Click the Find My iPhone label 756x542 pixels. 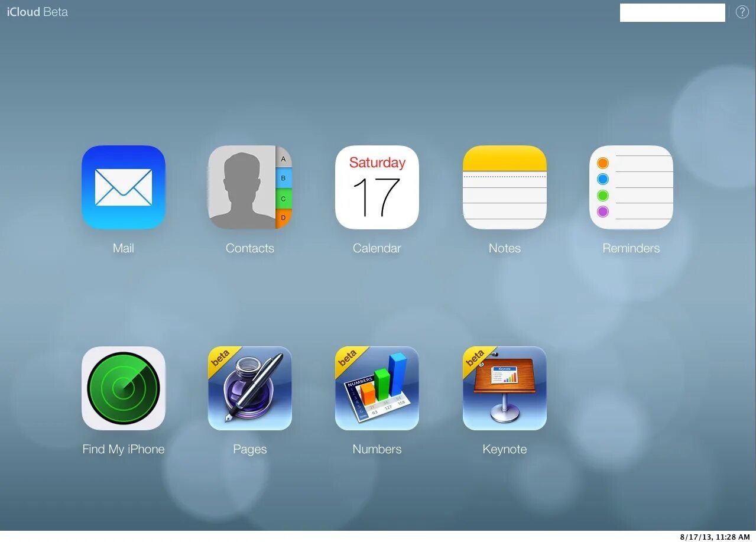(x=124, y=449)
